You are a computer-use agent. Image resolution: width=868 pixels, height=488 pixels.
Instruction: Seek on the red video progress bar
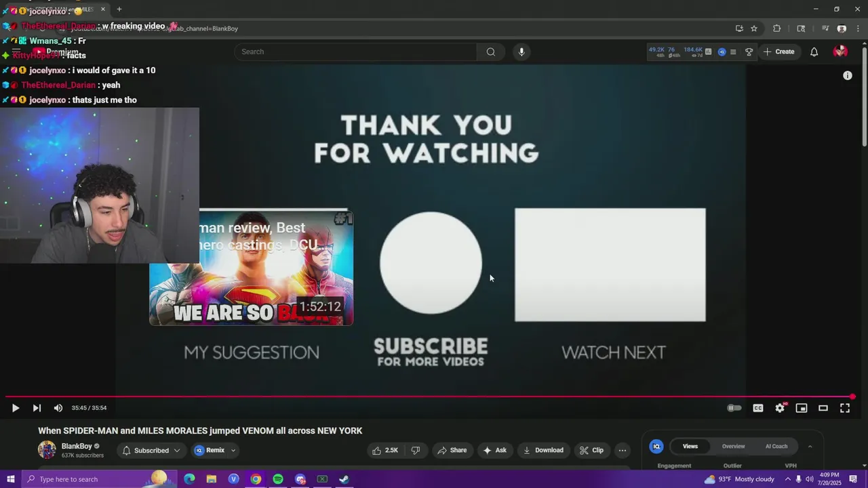[x=429, y=396]
